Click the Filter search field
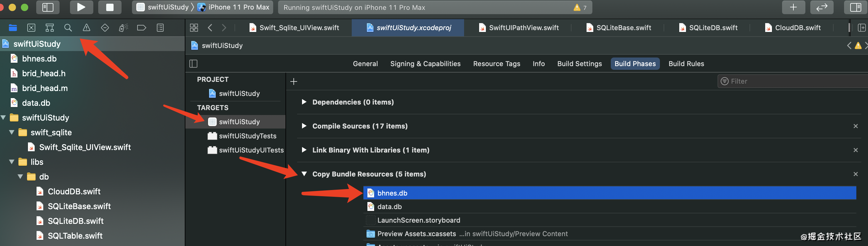Image resolution: width=868 pixels, height=246 pixels. (x=792, y=81)
